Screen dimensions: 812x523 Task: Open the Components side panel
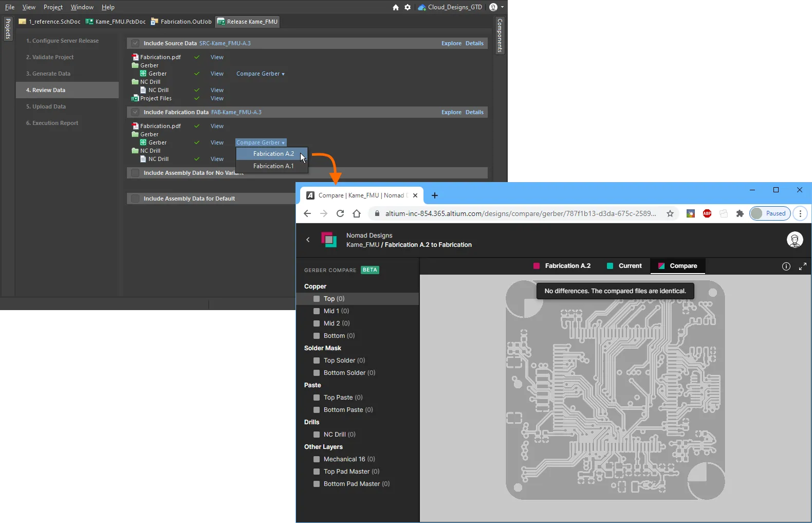click(500, 35)
